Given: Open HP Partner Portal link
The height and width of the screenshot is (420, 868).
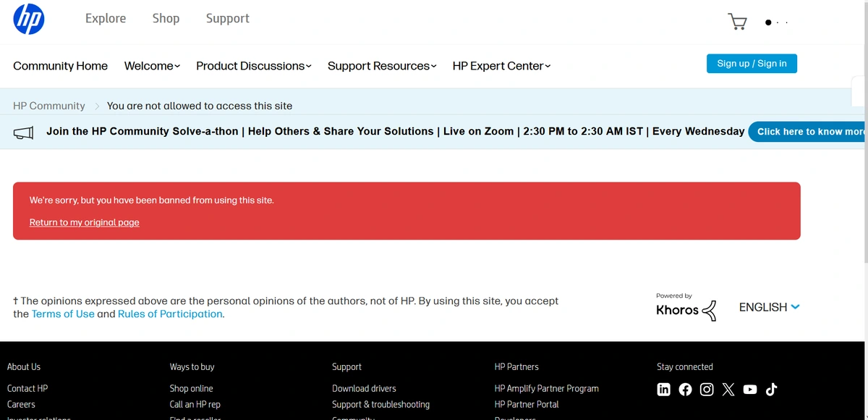Looking at the screenshot, I should point(527,404).
